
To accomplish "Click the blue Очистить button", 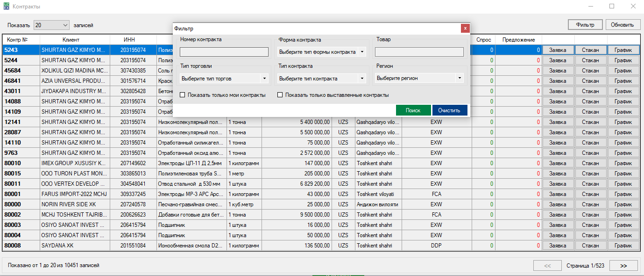I will pos(449,110).
